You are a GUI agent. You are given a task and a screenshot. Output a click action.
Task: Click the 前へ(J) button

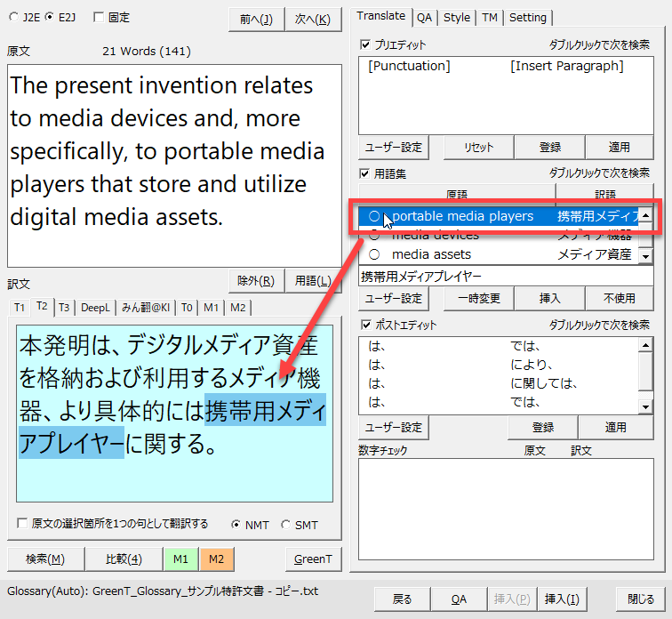(x=255, y=19)
